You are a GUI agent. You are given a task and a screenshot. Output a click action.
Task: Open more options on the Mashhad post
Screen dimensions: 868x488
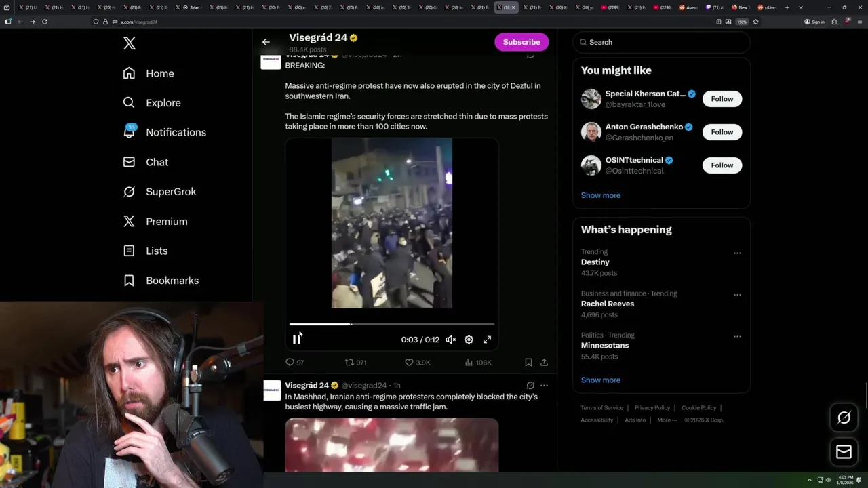tap(544, 385)
